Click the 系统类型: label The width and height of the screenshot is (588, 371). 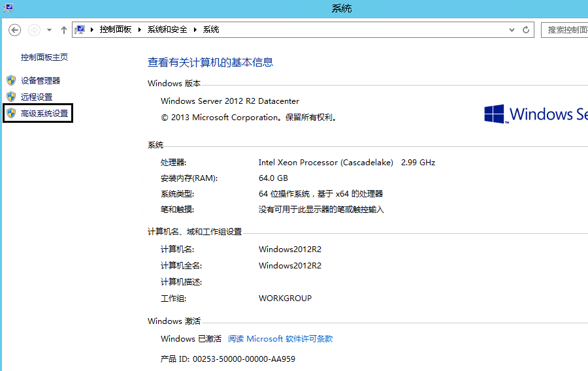[177, 194]
